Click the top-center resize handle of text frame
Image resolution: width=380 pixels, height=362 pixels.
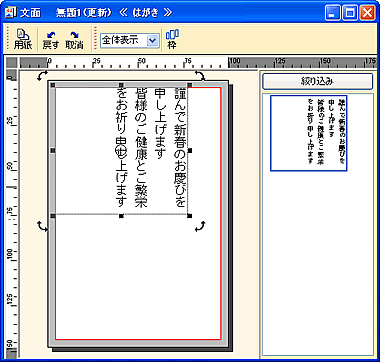pyautogui.click(x=121, y=85)
